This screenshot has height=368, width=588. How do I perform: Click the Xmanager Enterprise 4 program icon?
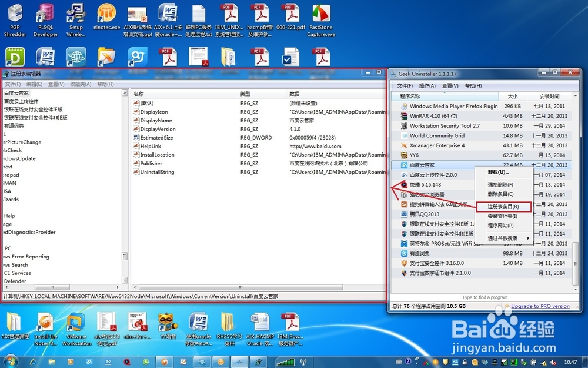tap(404, 145)
